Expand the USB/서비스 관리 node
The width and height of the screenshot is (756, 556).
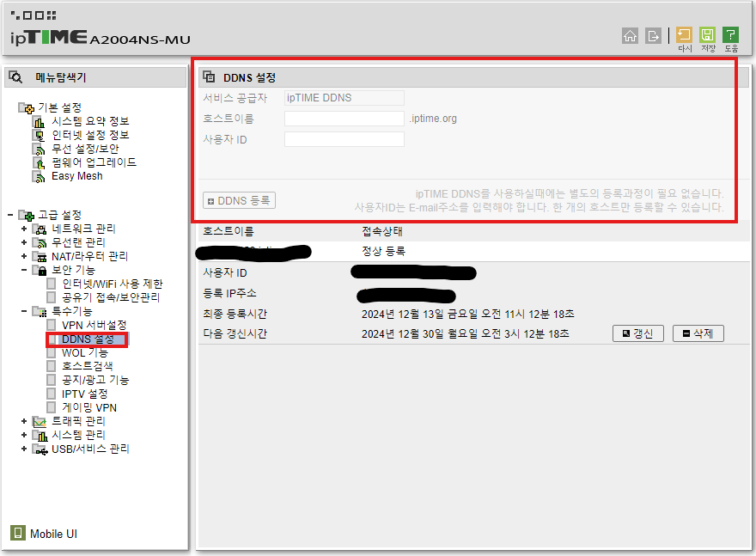click(24, 449)
